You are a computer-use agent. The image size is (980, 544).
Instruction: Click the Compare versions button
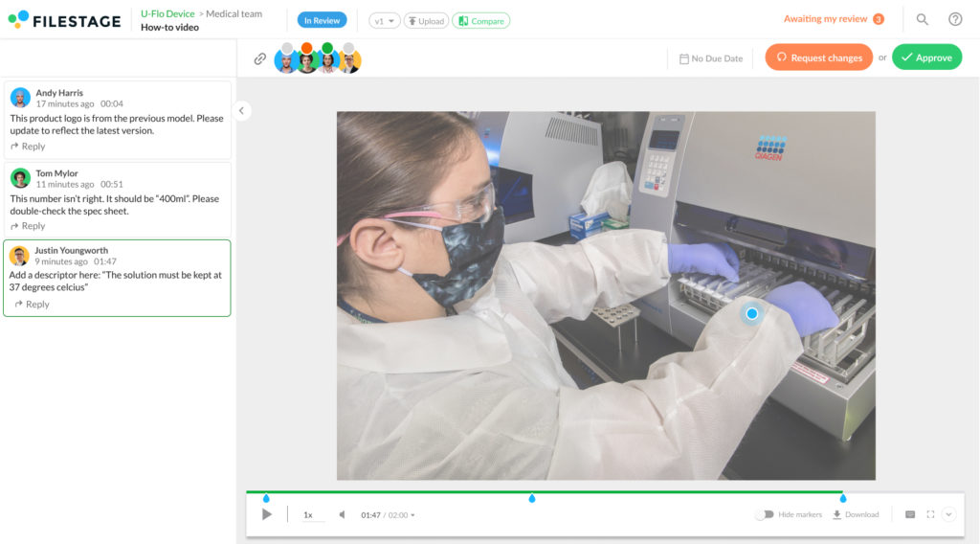(x=480, y=21)
